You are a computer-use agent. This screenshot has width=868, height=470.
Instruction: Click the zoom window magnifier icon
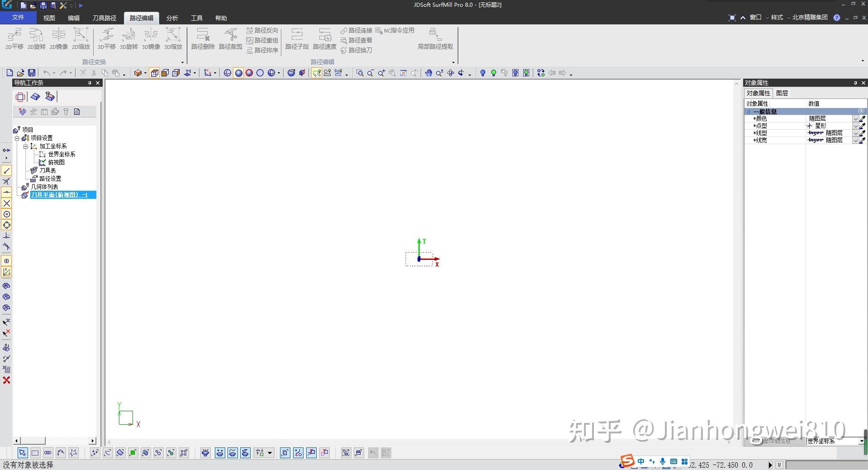[360, 73]
